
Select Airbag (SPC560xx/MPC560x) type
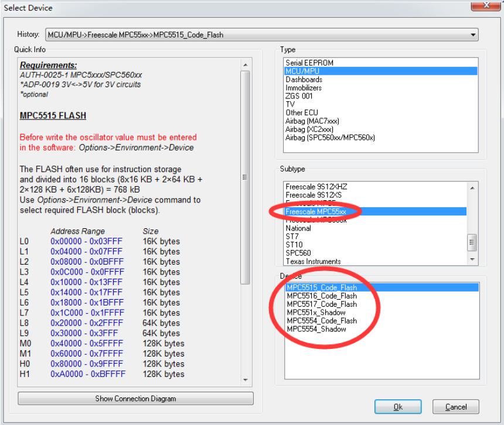[380, 138]
